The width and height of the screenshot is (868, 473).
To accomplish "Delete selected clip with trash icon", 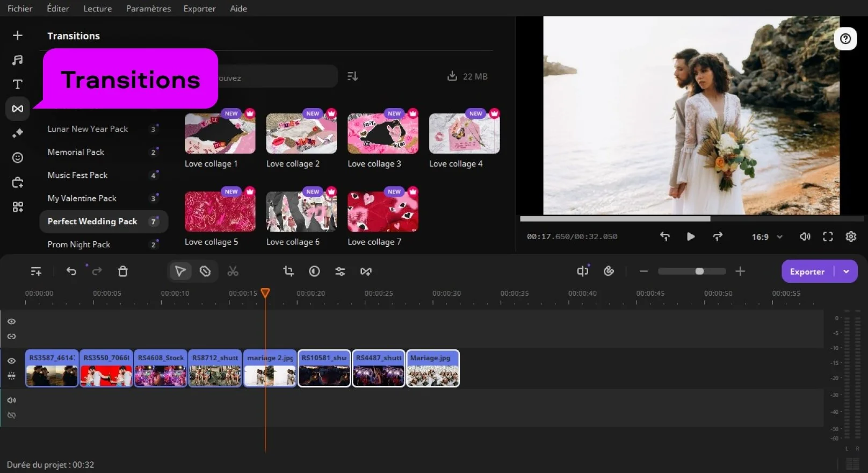I will pos(122,271).
